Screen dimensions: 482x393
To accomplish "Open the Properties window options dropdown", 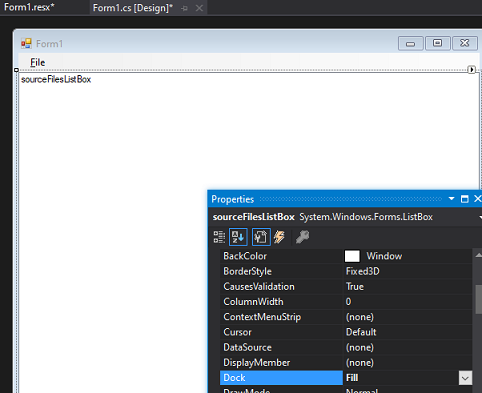I will pos(451,199).
